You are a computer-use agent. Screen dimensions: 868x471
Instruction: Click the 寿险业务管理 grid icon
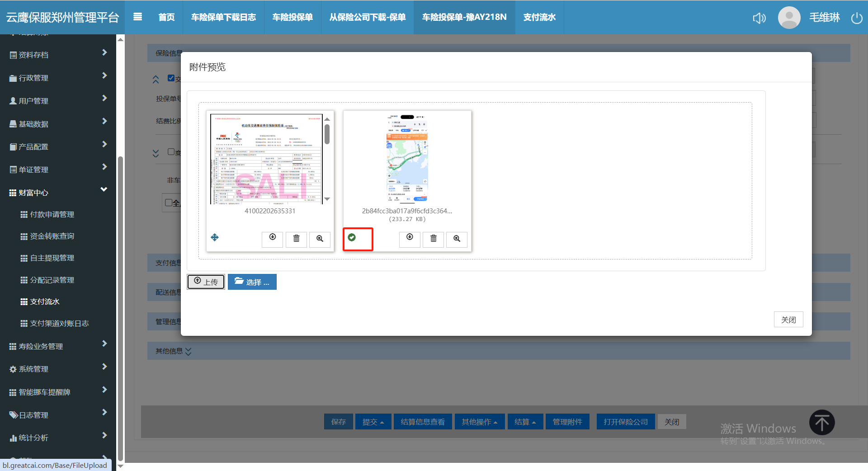pyautogui.click(x=13, y=347)
